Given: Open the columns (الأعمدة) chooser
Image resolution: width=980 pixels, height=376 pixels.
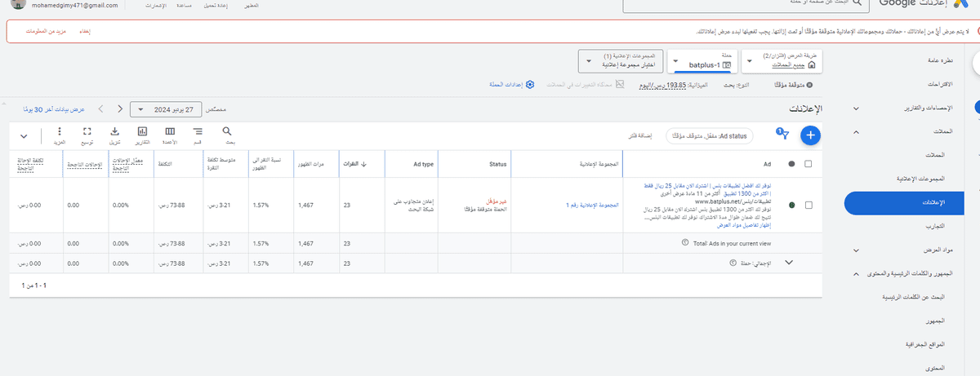Looking at the screenshot, I should [x=170, y=135].
